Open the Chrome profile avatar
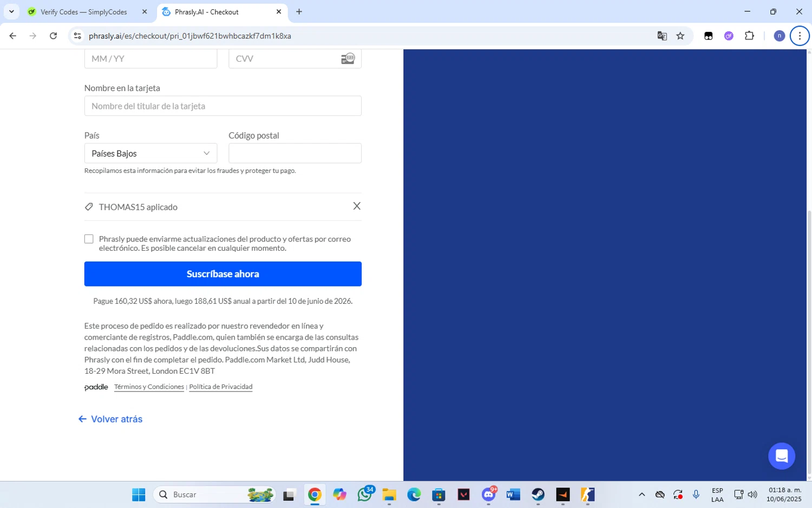Viewport: 812px width, 508px height. click(780, 36)
